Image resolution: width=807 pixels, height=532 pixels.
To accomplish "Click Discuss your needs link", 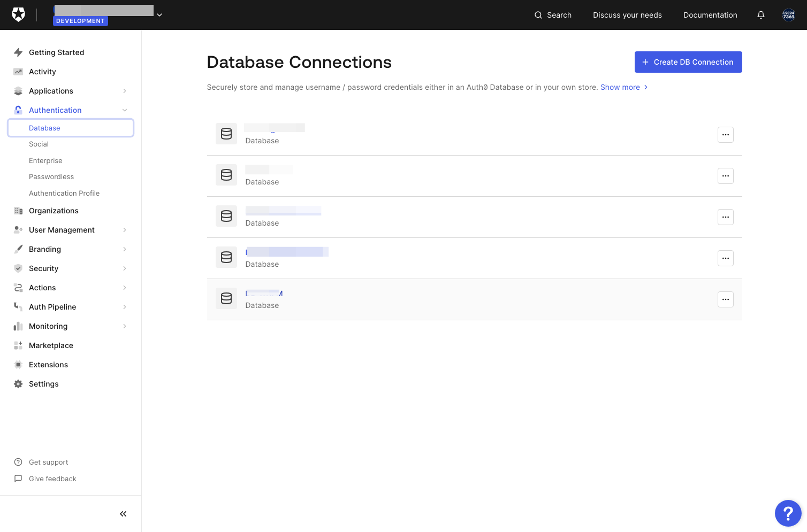I will coord(627,15).
